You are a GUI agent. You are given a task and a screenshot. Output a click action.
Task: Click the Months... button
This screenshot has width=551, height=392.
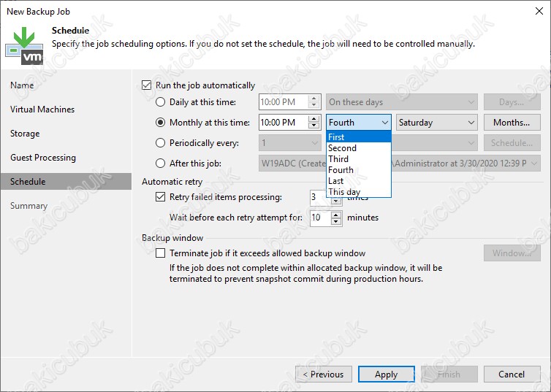(512, 123)
